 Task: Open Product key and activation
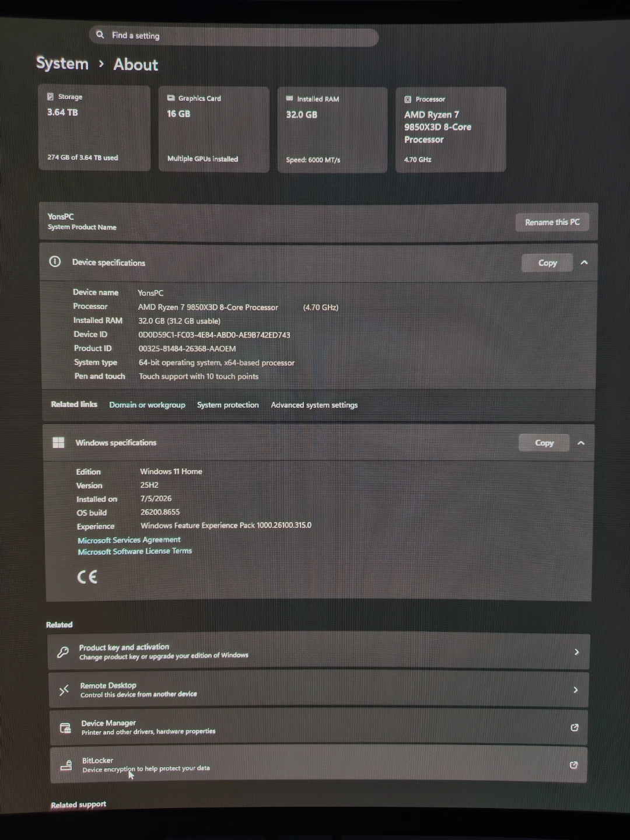318,652
